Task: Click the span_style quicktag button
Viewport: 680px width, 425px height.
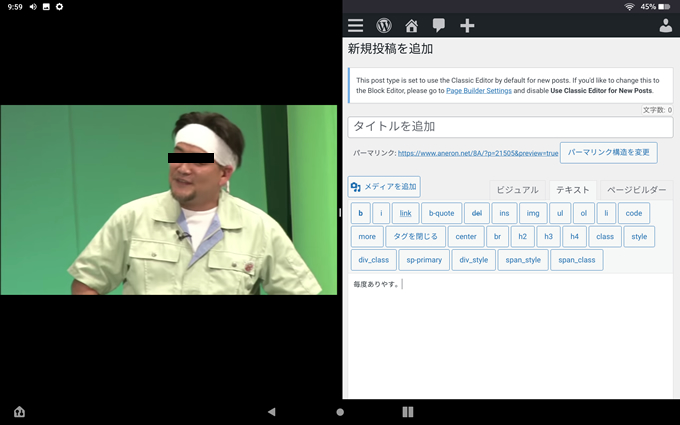Action: [x=523, y=260]
